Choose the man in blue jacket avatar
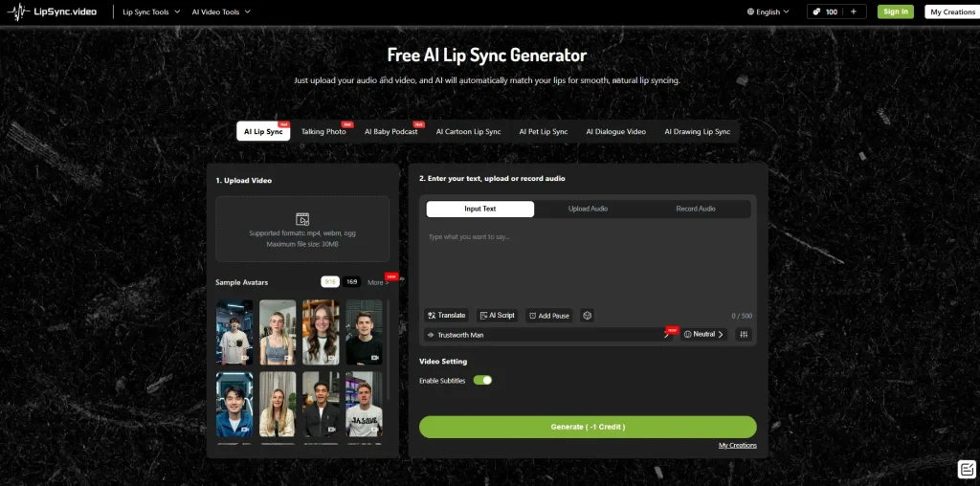The image size is (980, 486). coord(234,404)
